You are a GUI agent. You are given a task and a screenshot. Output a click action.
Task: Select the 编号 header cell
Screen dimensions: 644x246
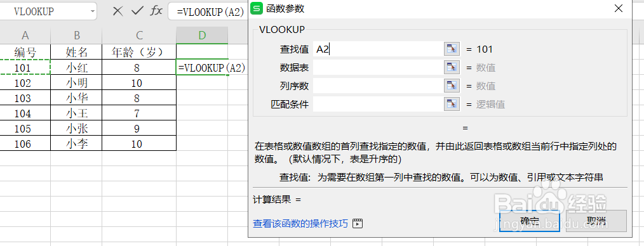[x=25, y=51]
